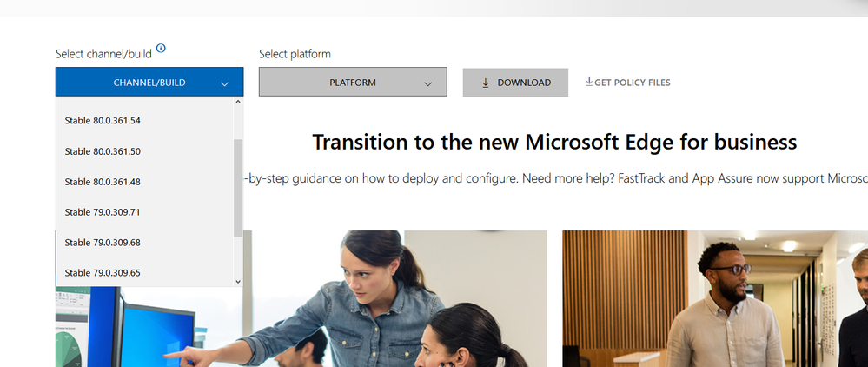The height and width of the screenshot is (367, 868).
Task: Click the build list scroll down arrow
Action: 239,282
